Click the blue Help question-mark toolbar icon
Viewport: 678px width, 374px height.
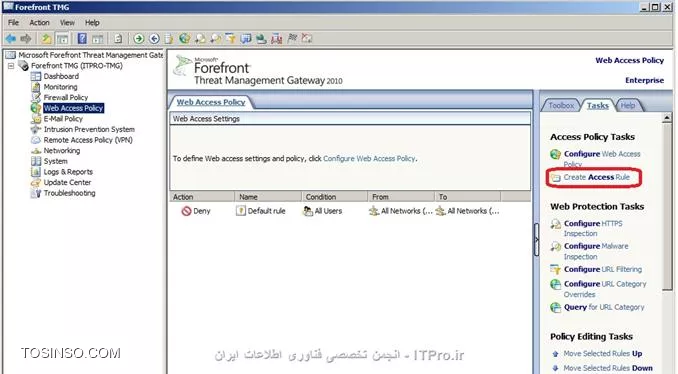pos(82,38)
